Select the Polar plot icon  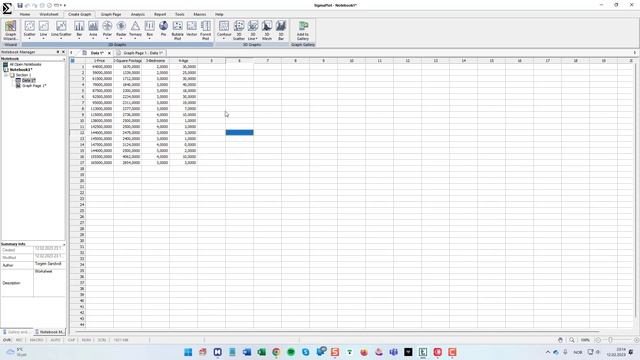coord(107,29)
